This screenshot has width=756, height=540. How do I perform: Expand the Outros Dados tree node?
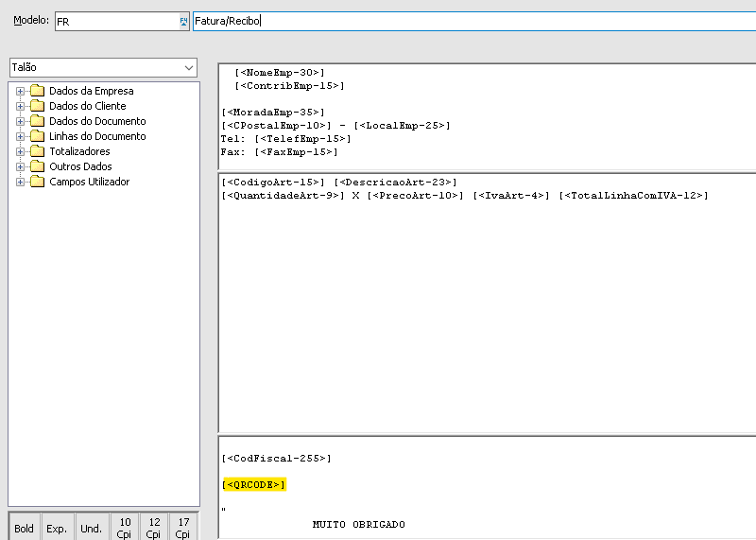pyautogui.click(x=20, y=166)
